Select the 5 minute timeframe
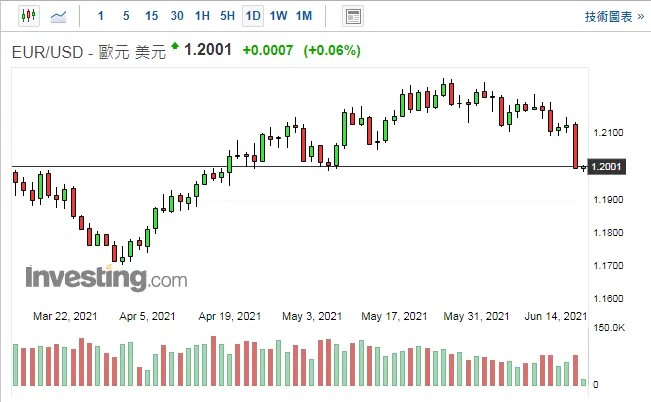The height and width of the screenshot is (402, 651). pyautogui.click(x=126, y=16)
